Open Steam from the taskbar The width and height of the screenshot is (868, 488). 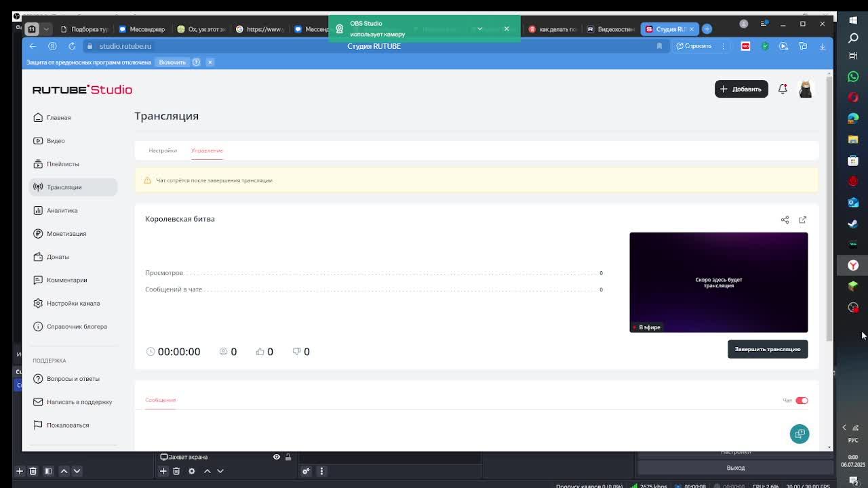[x=853, y=224]
